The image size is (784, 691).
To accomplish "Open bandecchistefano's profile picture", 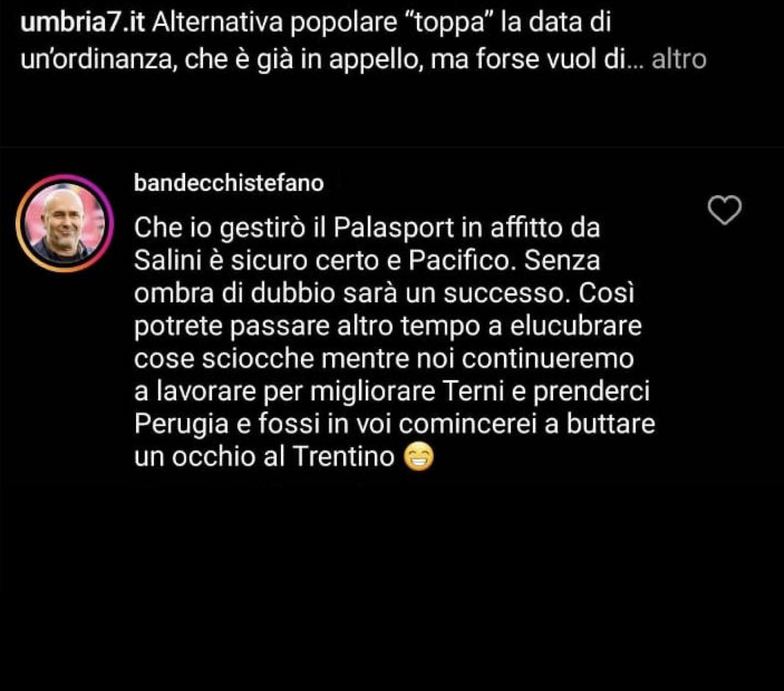I will click(x=65, y=224).
